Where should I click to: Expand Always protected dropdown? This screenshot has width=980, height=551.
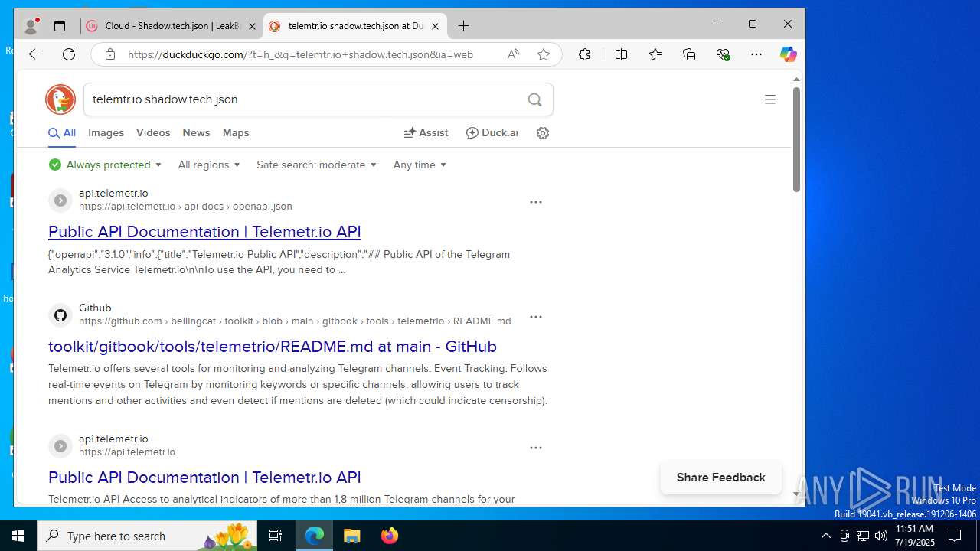pyautogui.click(x=105, y=165)
